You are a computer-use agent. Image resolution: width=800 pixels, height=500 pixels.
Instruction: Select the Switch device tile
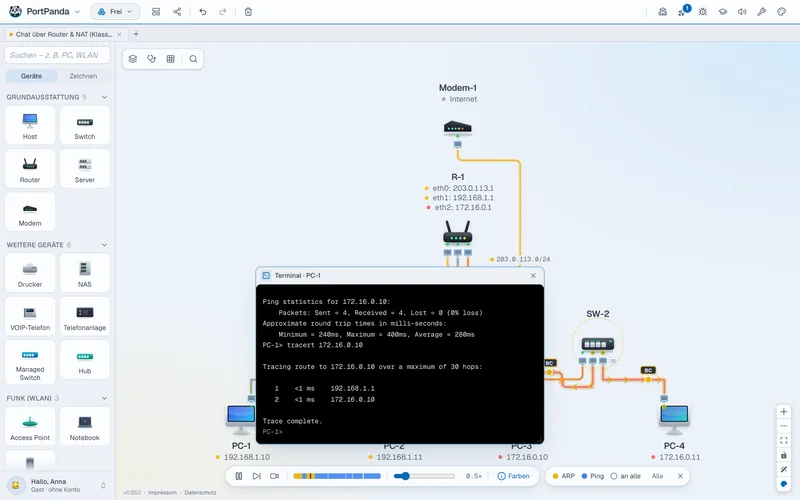[x=85, y=126]
